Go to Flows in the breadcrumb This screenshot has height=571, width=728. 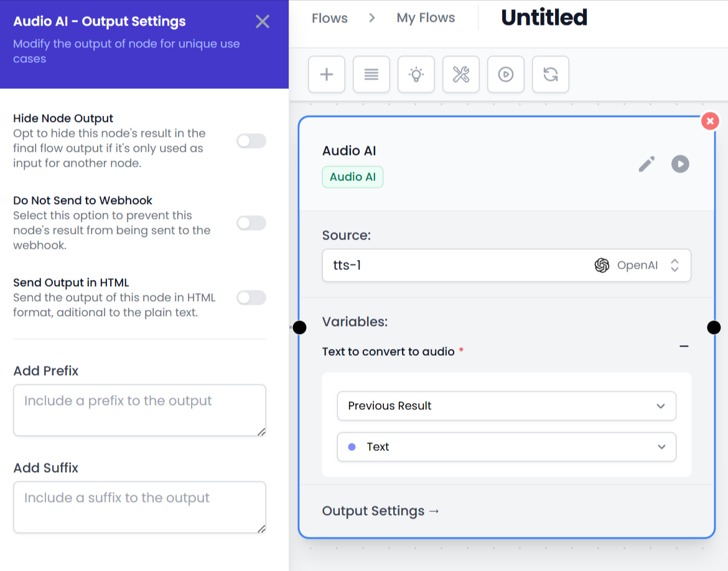coord(330,18)
